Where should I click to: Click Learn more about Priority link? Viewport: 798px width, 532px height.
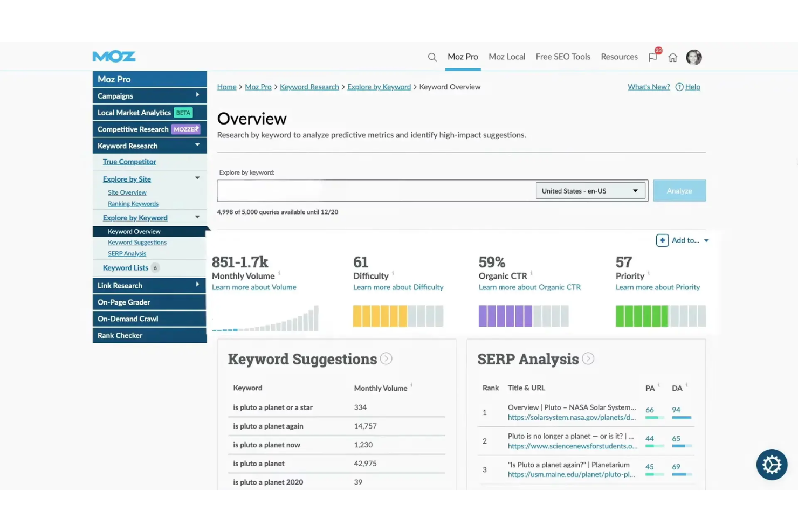tap(658, 287)
